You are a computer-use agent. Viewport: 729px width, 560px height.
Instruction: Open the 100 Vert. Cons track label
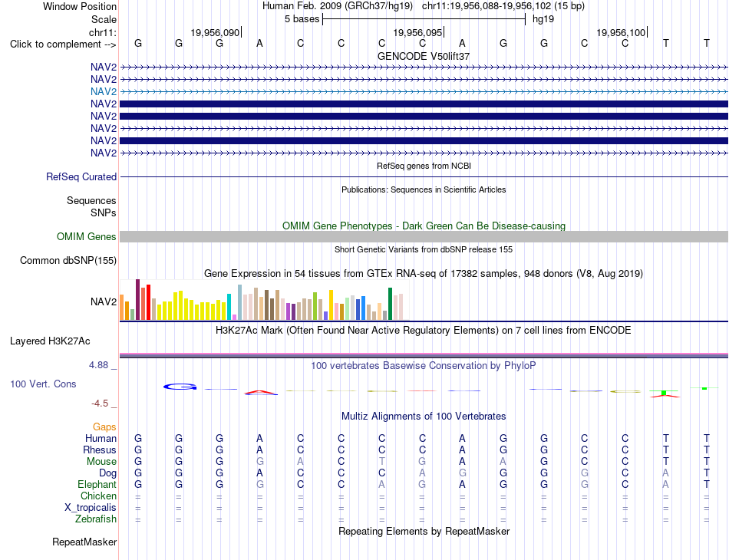click(43, 384)
